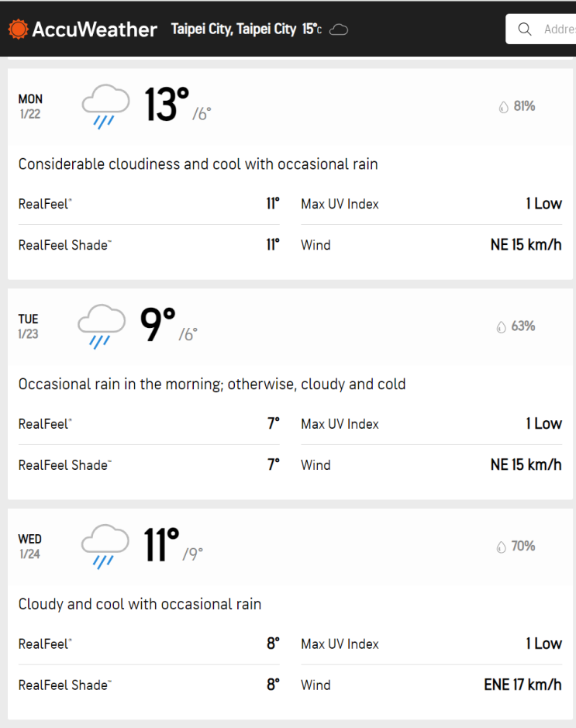Select Tuesday's 9° high temperature
The width and height of the screenshot is (576, 728).
[157, 326]
